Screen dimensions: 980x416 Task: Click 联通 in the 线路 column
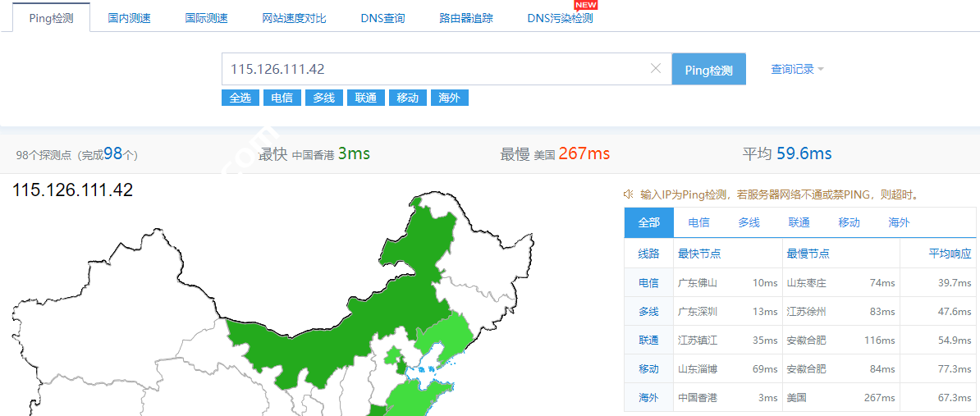[648, 341]
